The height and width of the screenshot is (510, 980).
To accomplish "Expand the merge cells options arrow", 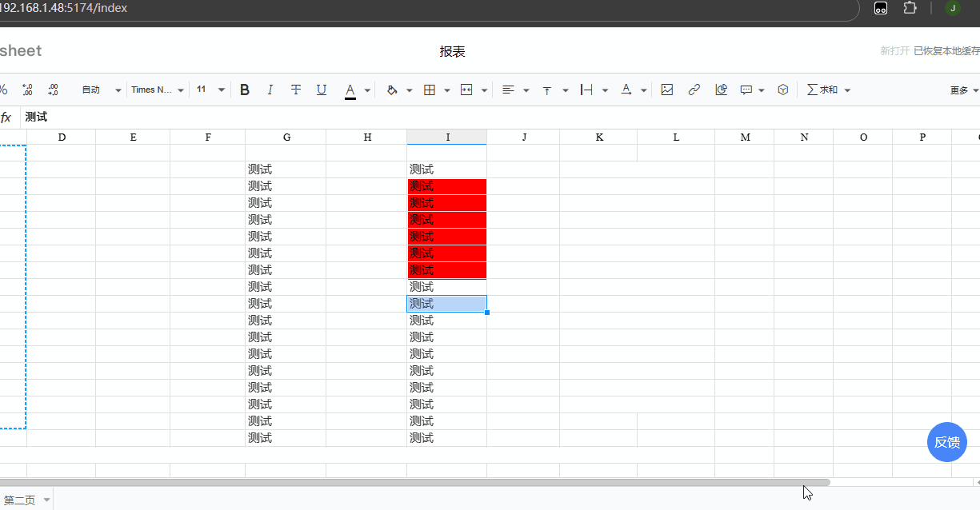I will [485, 90].
